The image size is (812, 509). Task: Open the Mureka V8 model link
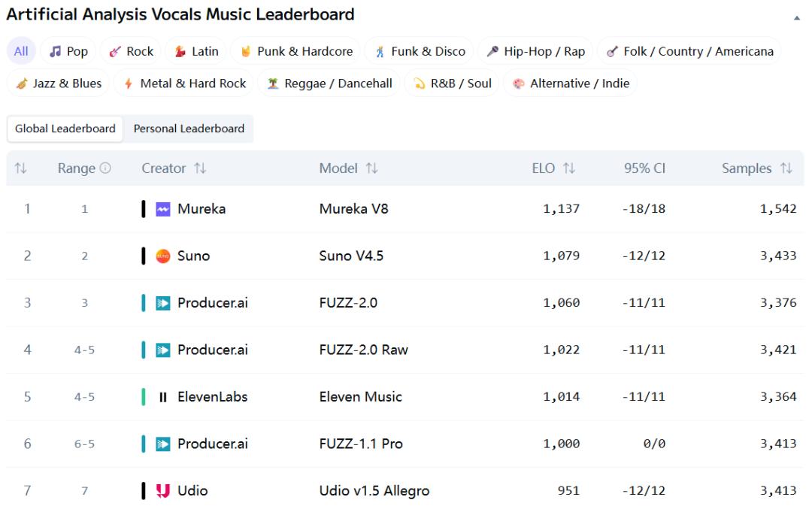pyautogui.click(x=353, y=209)
